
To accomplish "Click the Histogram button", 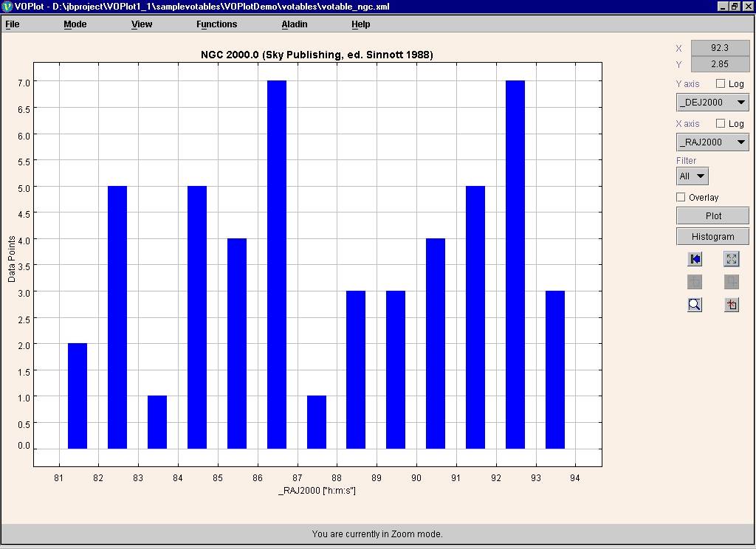I will pos(712,237).
